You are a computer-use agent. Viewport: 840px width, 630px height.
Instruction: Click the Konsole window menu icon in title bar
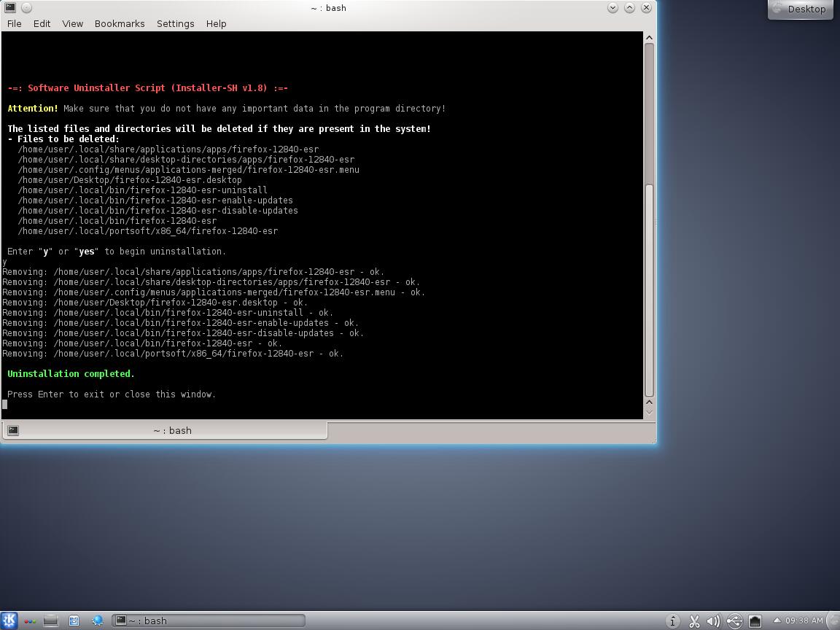click(x=9, y=7)
